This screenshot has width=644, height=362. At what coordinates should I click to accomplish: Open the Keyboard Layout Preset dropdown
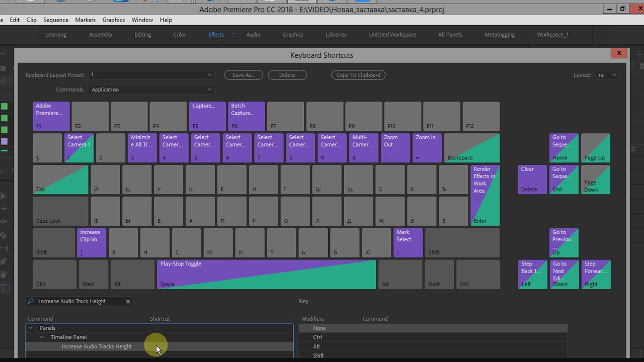(x=151, y=75)
